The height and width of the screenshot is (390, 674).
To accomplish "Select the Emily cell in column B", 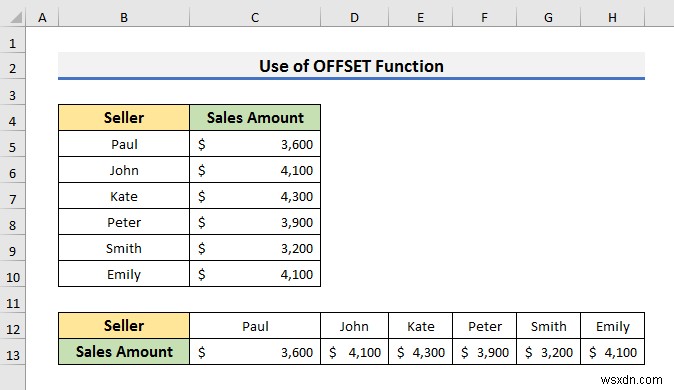I will point(124,274).
